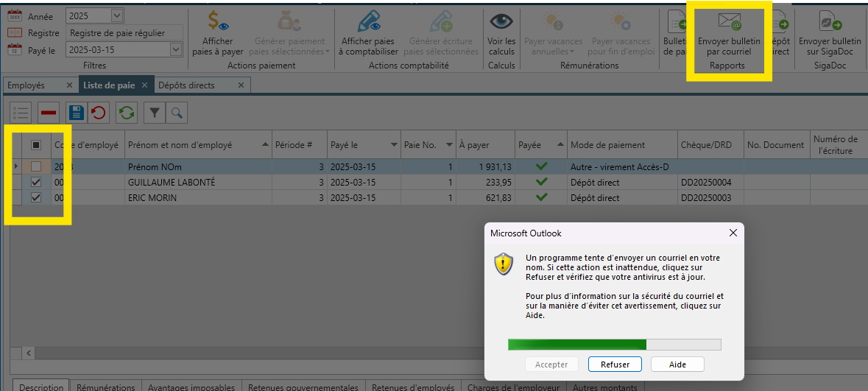Open the Paie No. column filter arrow
Image resolution: width=868 pixels, height=391 pixels.
(449, 145)
